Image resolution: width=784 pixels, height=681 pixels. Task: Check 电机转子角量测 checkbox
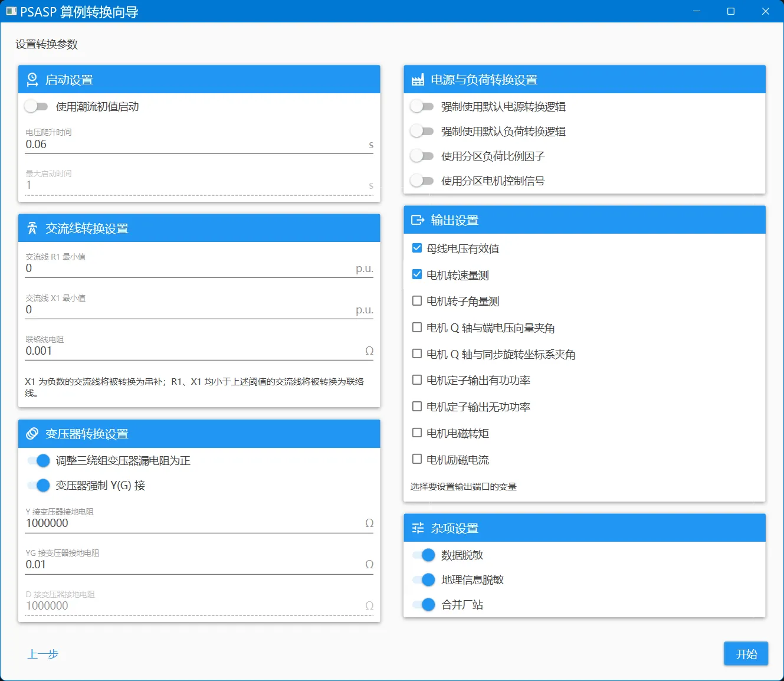click(417, 301)
